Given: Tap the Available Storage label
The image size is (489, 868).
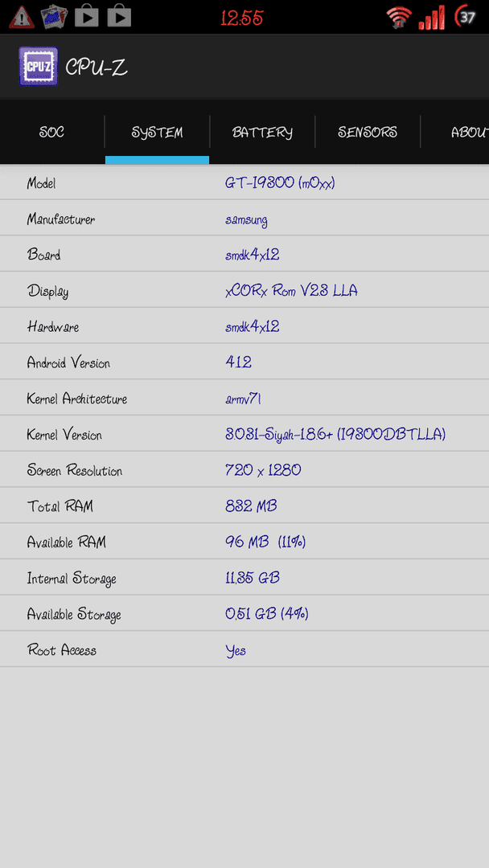Looking at the screenshot, I should pos(74,615).
